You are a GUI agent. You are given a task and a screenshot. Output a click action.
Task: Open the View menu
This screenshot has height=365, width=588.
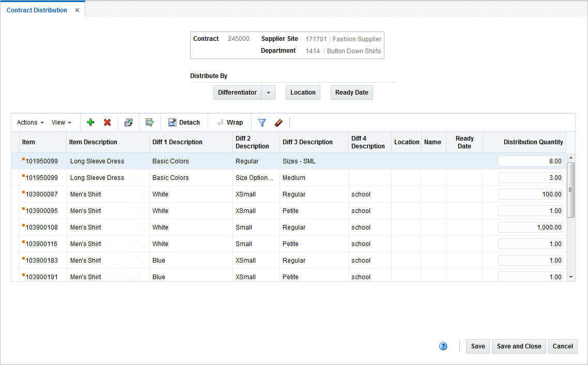click(59, 122)
